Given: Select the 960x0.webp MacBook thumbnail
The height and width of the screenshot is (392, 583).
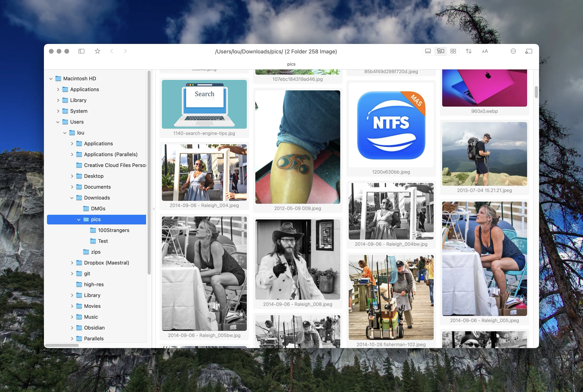Looking at the screenshot, I should pos(485,88).
